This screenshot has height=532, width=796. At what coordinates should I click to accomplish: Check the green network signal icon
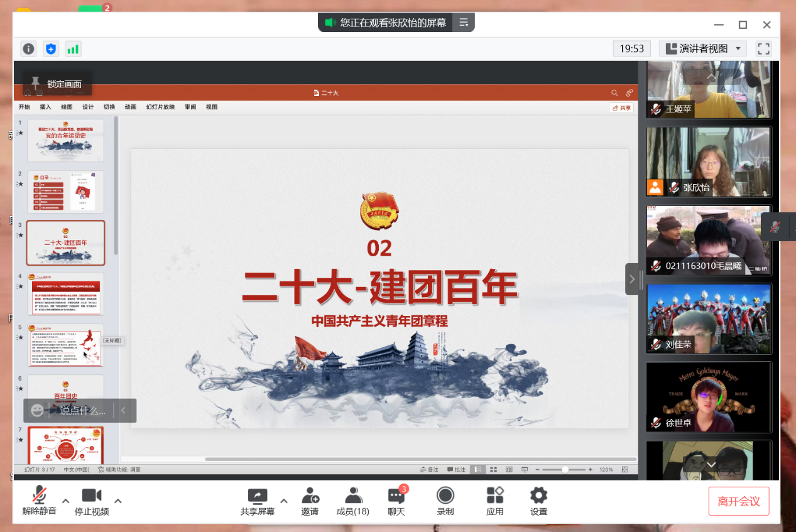[73, 49]
